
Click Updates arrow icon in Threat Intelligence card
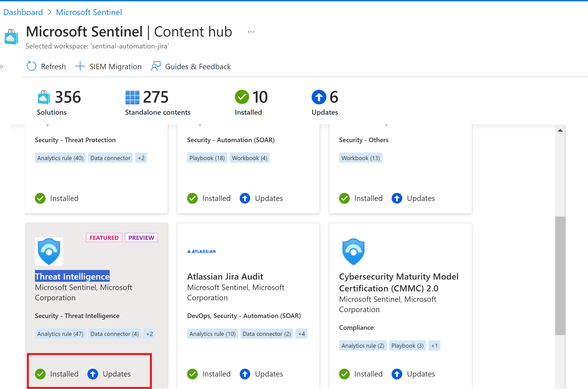coord(93,374)
